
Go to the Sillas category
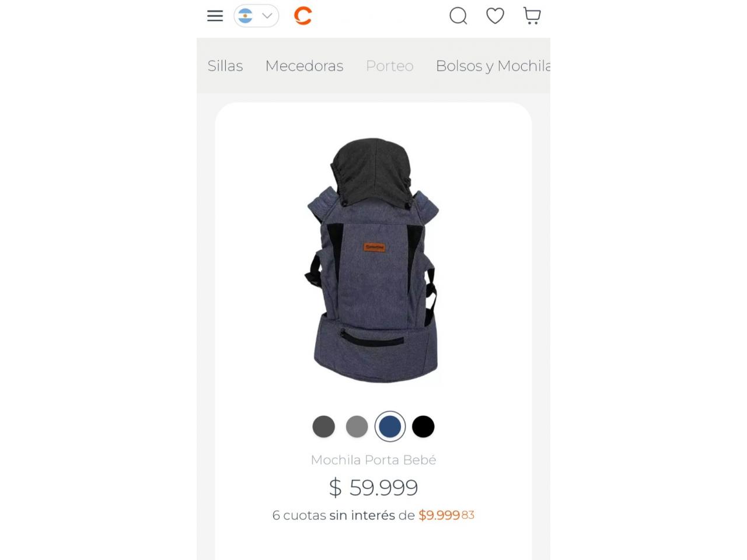coord(225,66)
